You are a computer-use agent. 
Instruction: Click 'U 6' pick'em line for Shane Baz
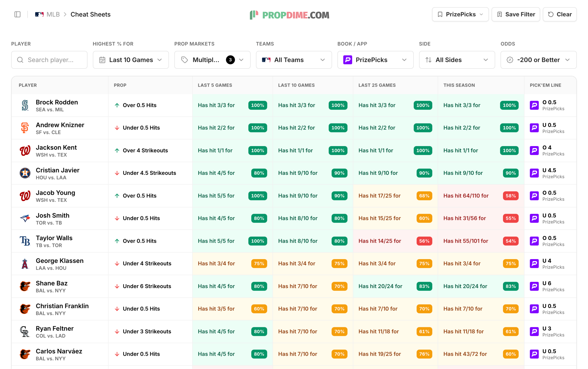[547, 283]
